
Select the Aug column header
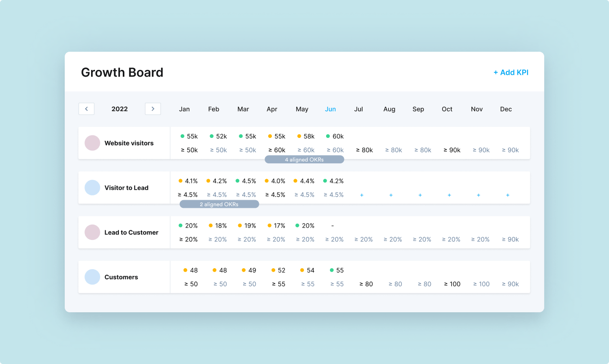click(x=389, y=109)
